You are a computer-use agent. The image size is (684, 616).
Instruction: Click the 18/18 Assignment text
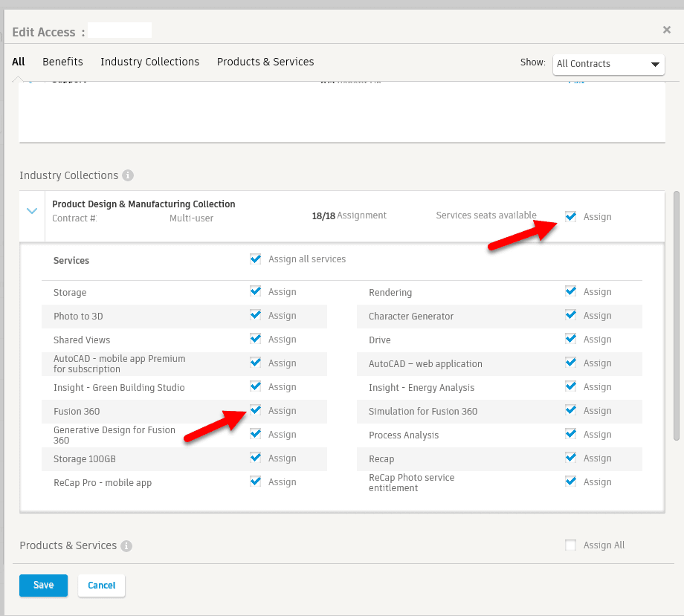pos(349,215)
